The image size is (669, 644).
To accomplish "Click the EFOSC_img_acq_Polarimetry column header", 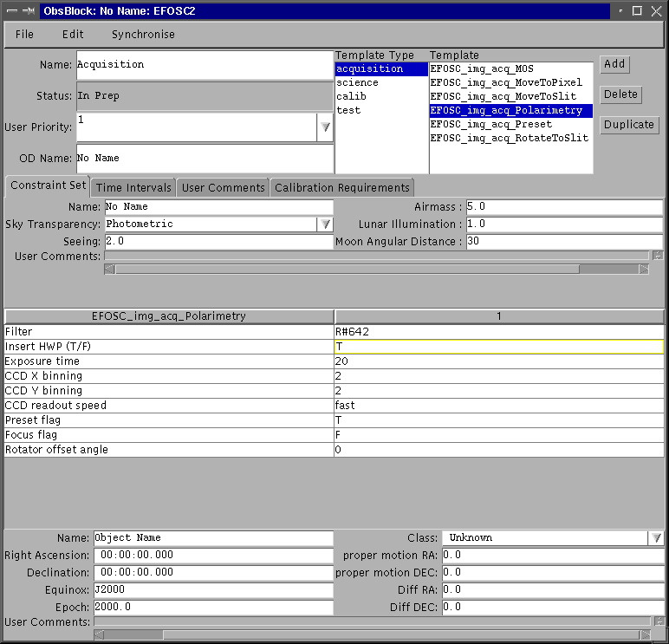I will 169,316.
